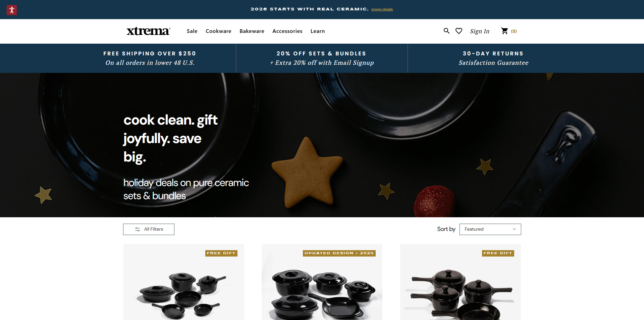This screenshot has width=644, height=320.
Task: Expand the Sort by Featured dropdown
Action: coord(490,229)
